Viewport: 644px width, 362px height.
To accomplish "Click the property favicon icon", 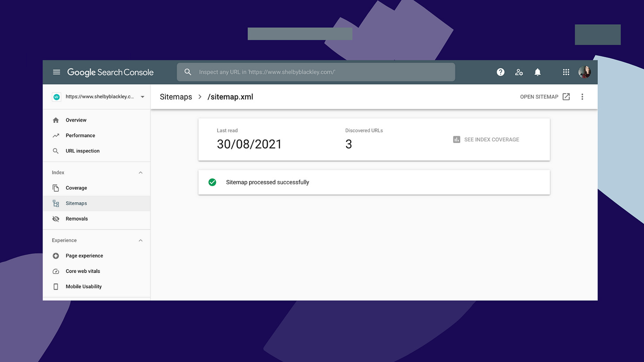I will pos(57,97).
